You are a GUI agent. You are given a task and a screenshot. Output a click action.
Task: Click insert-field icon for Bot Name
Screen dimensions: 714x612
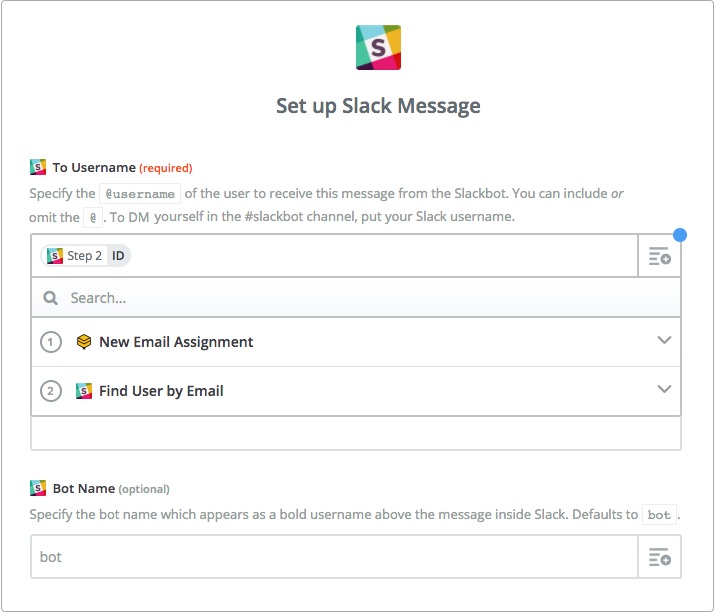pyautogui.click(x=659, y=557)
